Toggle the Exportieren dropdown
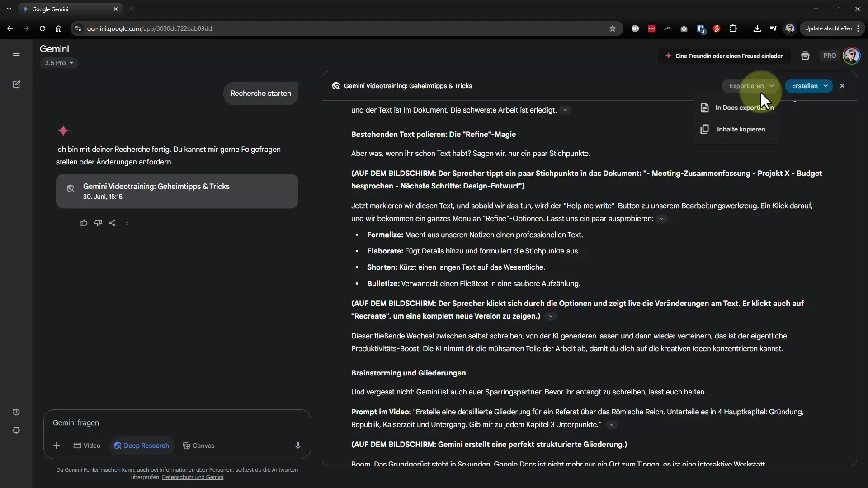This screenshot has width=868, height=488. coord(751,86)
